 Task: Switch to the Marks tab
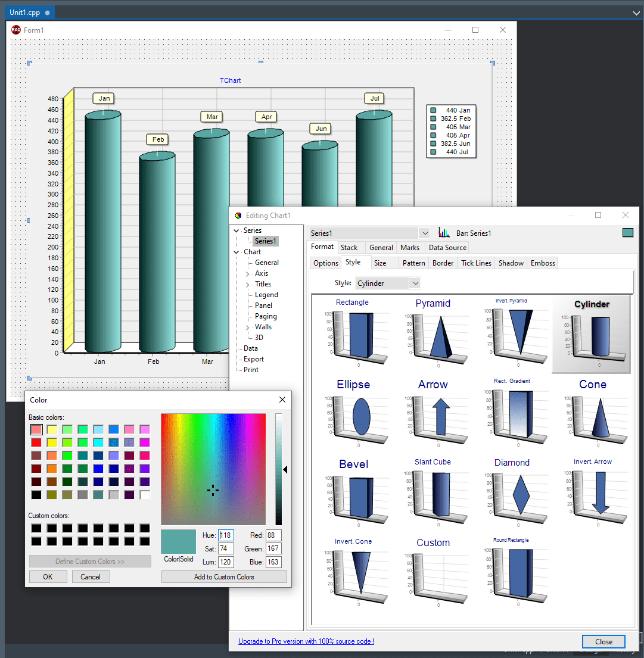[x=410, y=247]
